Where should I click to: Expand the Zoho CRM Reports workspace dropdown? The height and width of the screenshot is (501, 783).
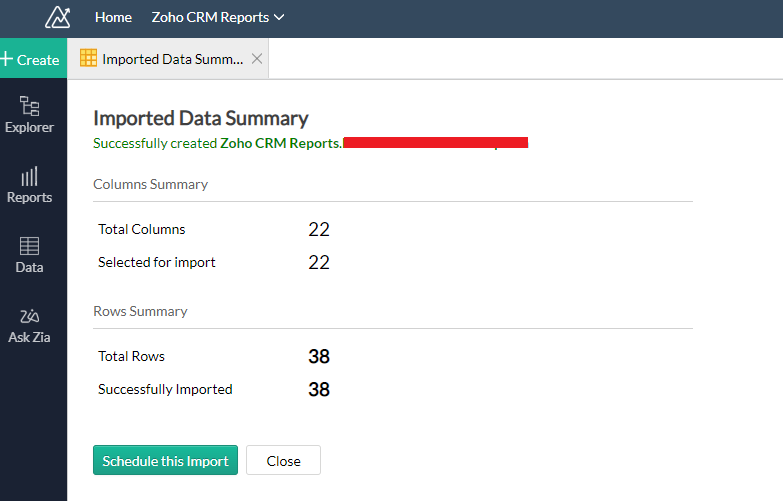click(x=217, y=17)
